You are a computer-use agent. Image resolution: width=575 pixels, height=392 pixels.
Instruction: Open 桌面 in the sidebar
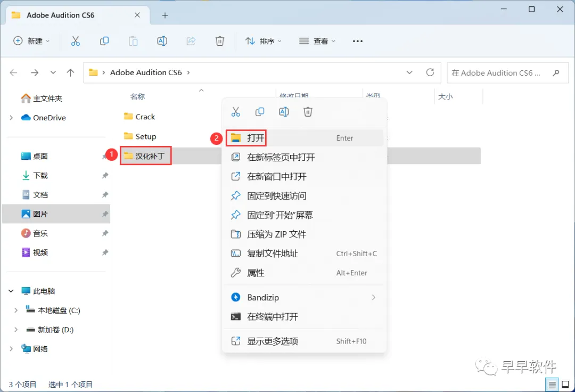pos(35,156)
